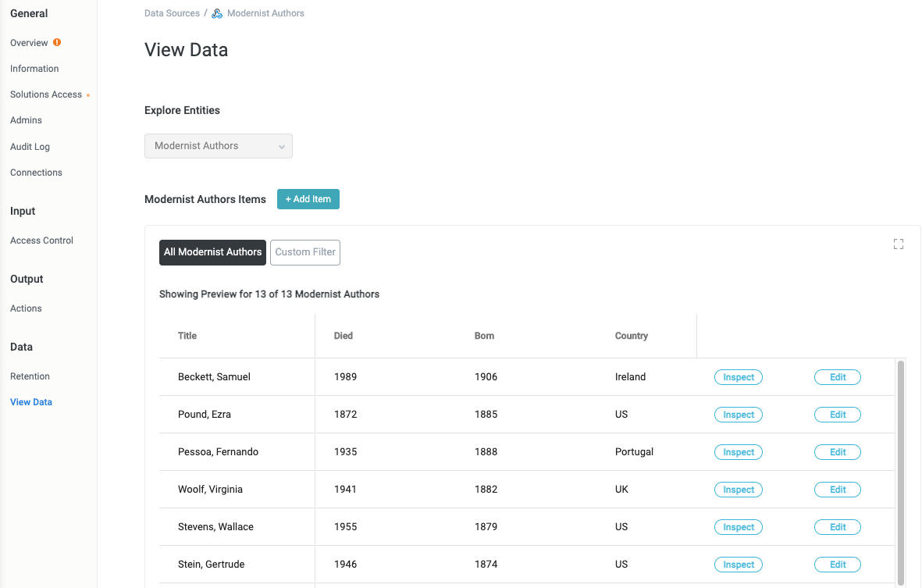Switch to the Custom Filter tab
This screenshot has width=922, height=588.
pos(304,252)
